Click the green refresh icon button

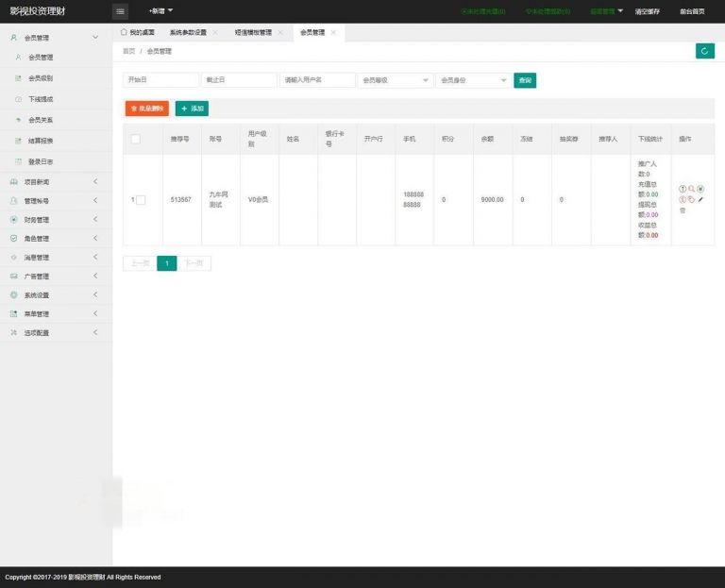(x=704, y=51)
